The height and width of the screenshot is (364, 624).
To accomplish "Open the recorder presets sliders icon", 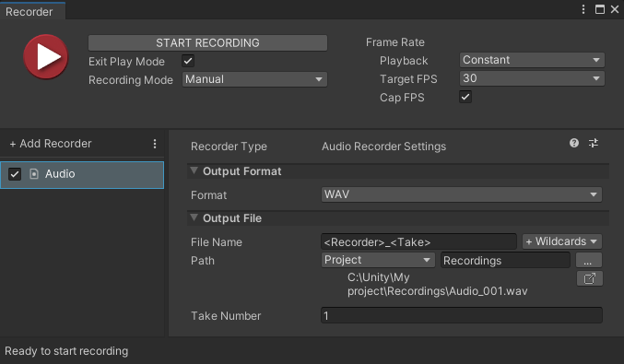I will (x=594, y=143).
